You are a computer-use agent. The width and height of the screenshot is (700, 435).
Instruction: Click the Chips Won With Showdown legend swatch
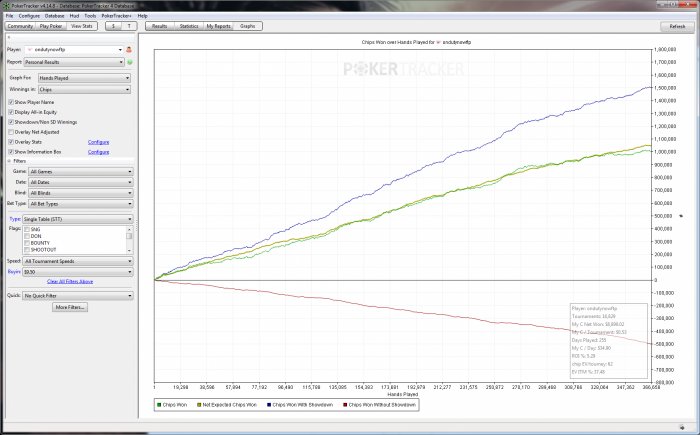[269, 405]
